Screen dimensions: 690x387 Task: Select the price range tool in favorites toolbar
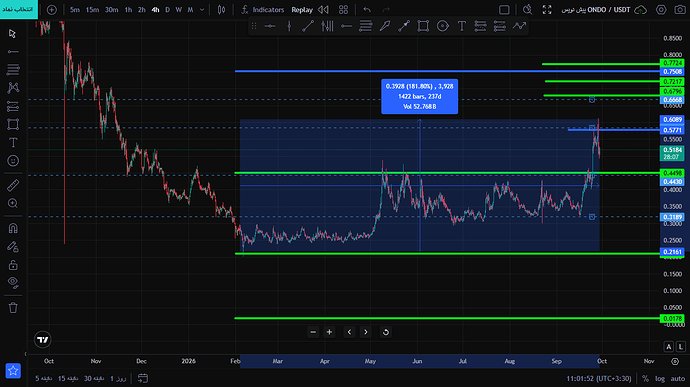pos(404,26)
